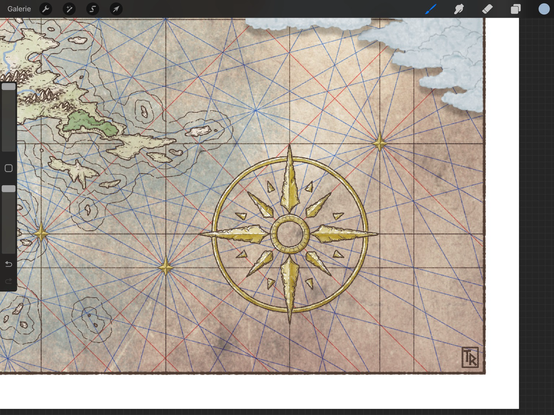554x415 pixels.
Task: Tap the square modify button in sidebar
Action: coord(8,168)
